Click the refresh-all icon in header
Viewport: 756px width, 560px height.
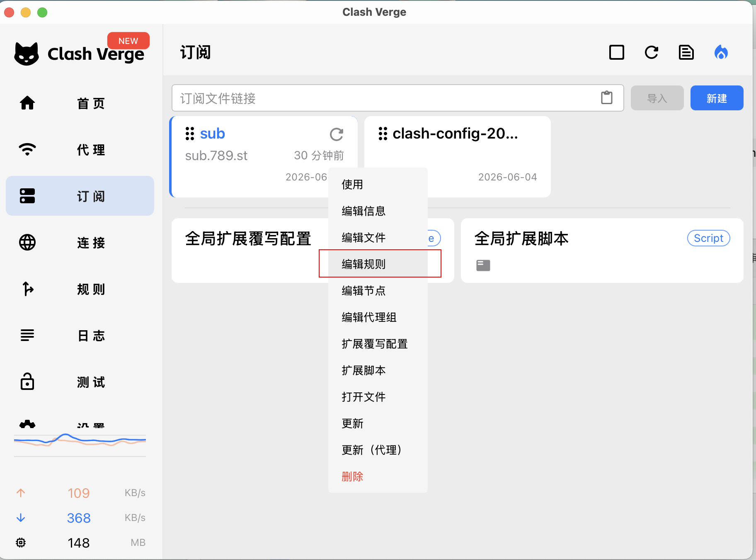652,52
